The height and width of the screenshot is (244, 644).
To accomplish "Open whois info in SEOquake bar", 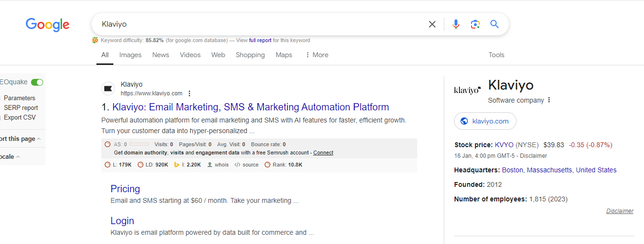I will coord(218,165).
